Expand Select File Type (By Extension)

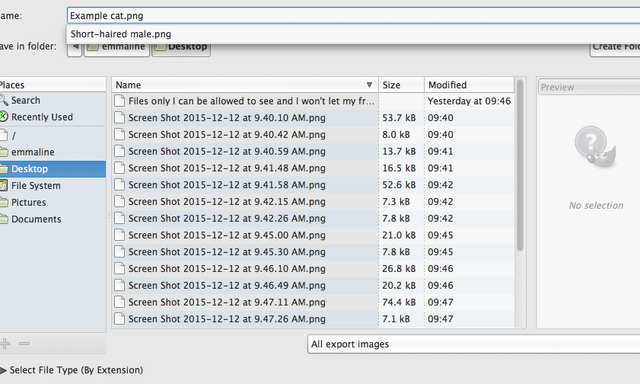[x=72, y=370]
